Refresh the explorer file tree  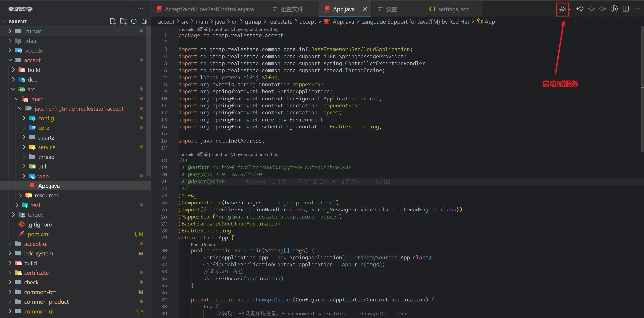pos(134,21)
